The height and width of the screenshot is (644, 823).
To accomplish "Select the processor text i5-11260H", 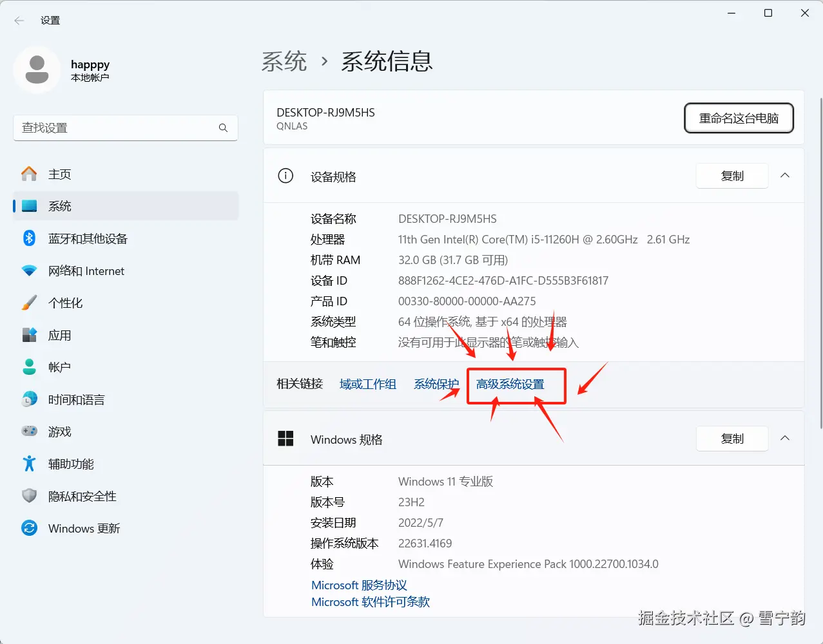I will [555, 240].
